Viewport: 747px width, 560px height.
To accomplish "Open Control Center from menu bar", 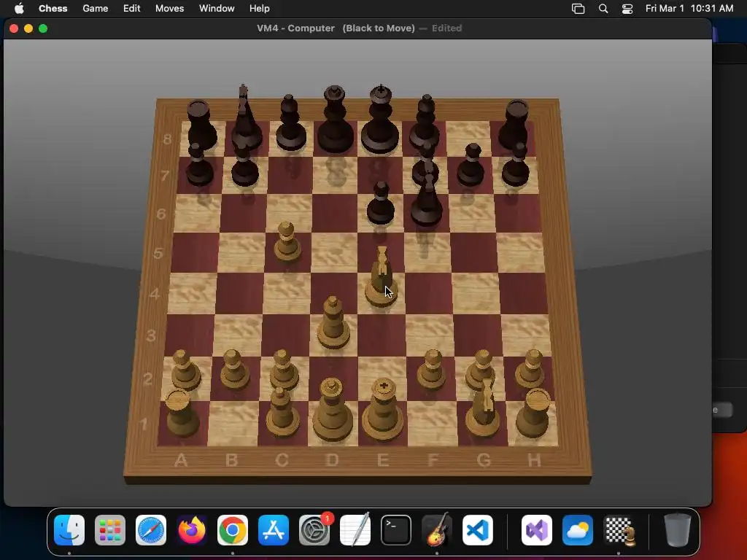I will tap(627, 9).
